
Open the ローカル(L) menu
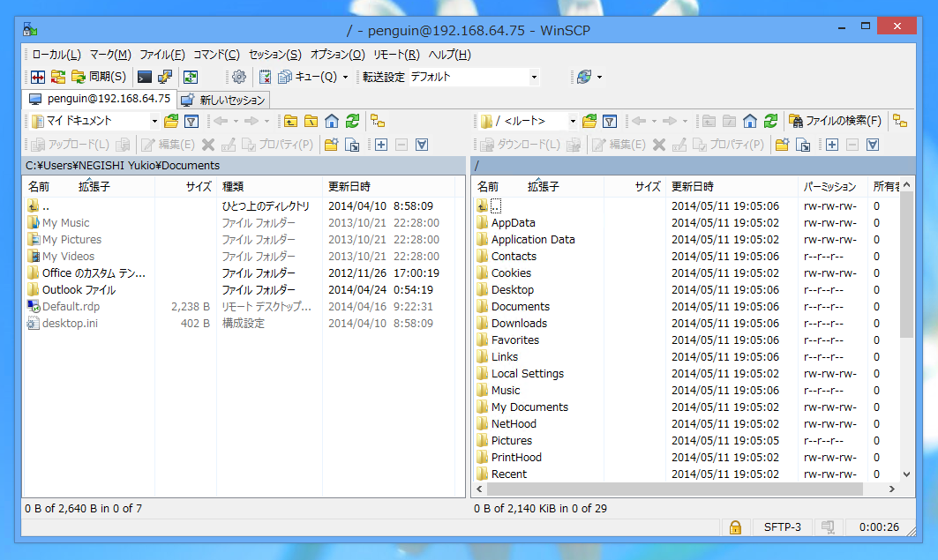point(56,55)
